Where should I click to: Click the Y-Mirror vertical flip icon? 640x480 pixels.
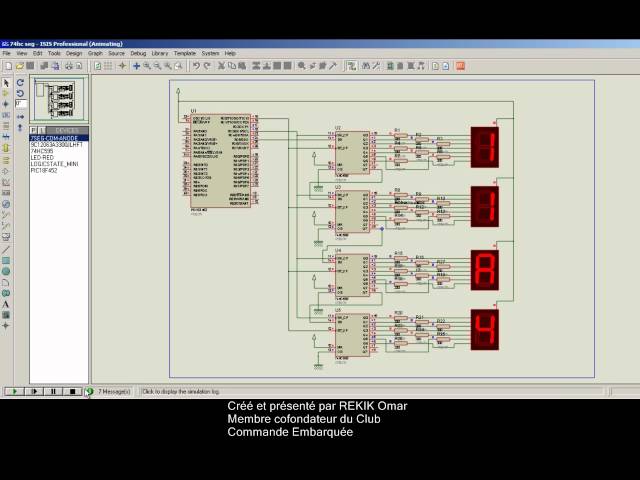click(20, 128)
